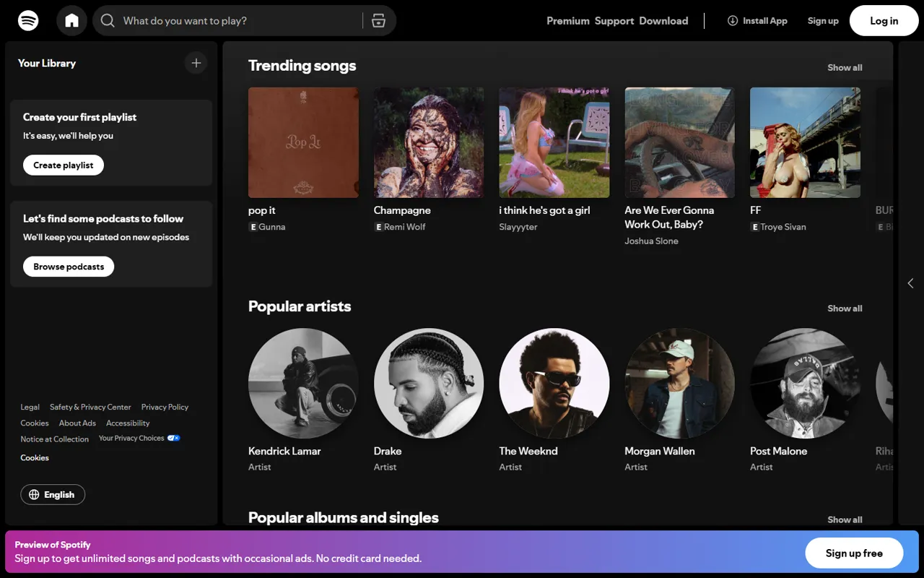Show all Popular artists
Screen dimensions: 924x578
click(845, 309)
